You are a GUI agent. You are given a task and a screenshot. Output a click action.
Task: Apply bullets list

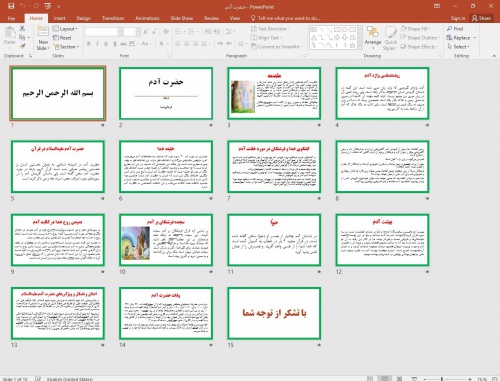click(x=179, y=32)
